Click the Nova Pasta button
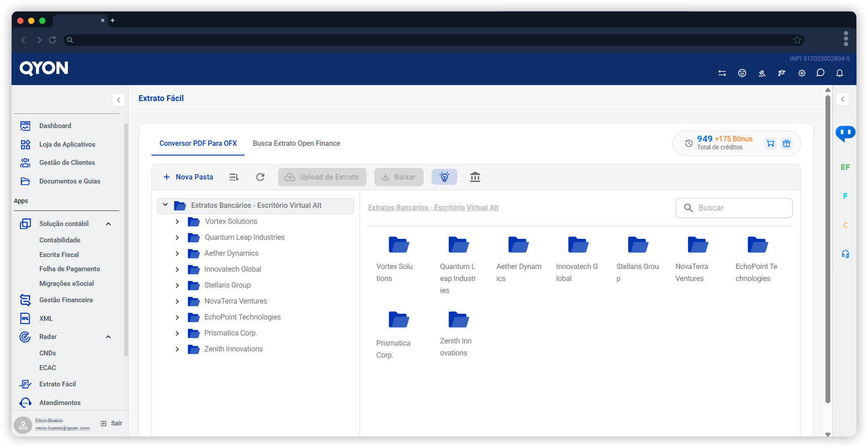868x448 pixels. pos(188,177)
